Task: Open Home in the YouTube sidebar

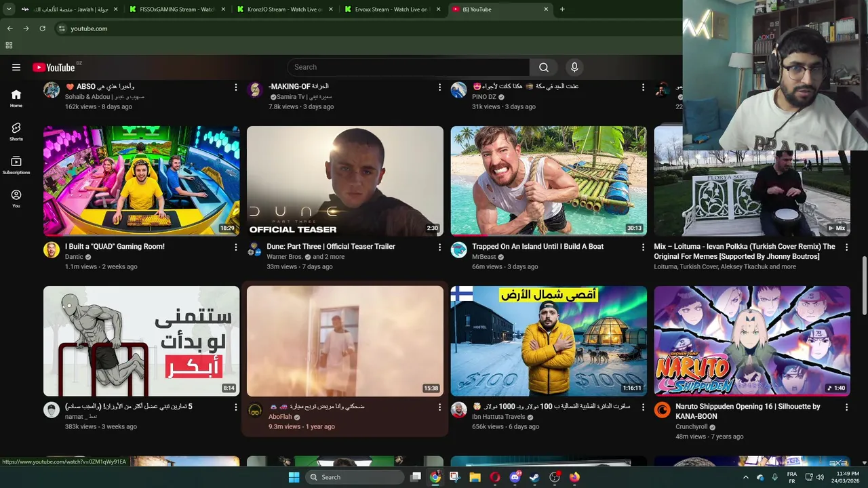Action: 16,98
